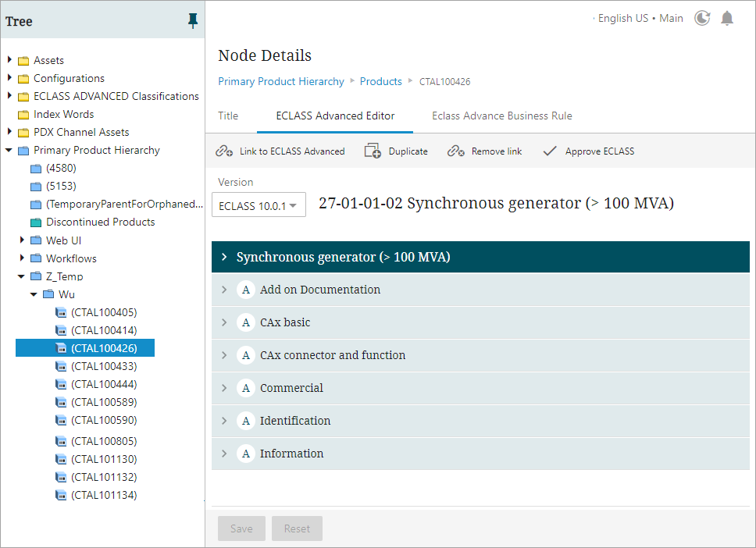Viewport: 756px width, 548px height.
Task: Click the Index Words folder icon
Action: point(22,114)
